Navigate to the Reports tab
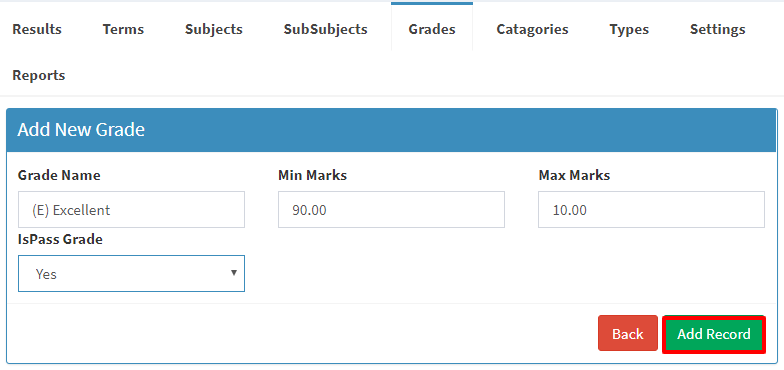Viewport: 784px width, 370px height. 39,76
